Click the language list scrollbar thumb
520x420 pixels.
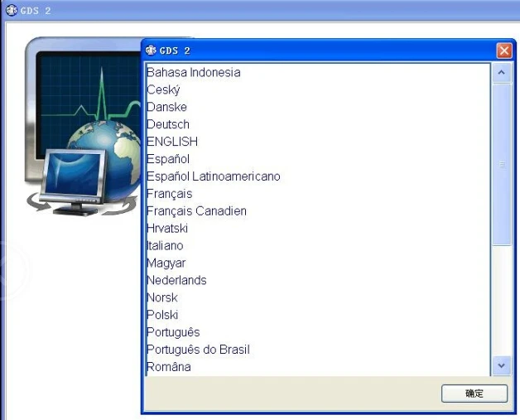click(x=502, y=165)
